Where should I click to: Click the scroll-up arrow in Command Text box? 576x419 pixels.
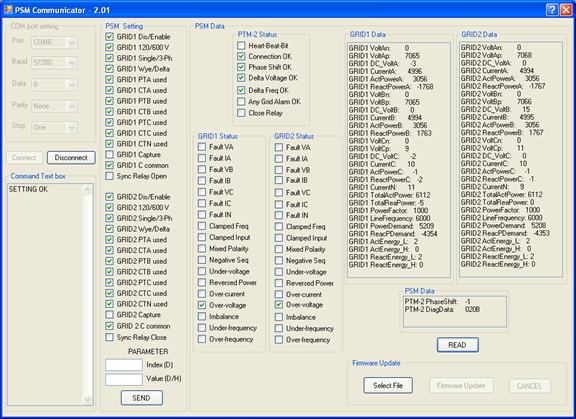[87, 190]
